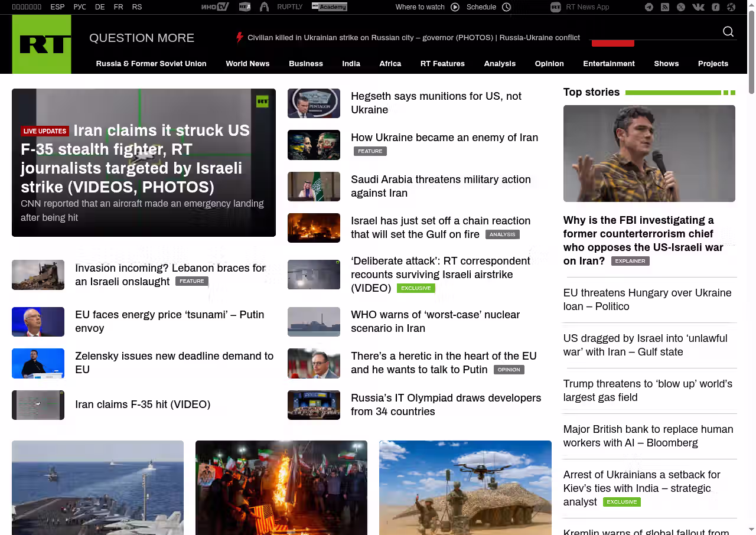Click the clock icon beside Schedule
The width and height of the screenshot is (756, 535).
pos(506,7)
